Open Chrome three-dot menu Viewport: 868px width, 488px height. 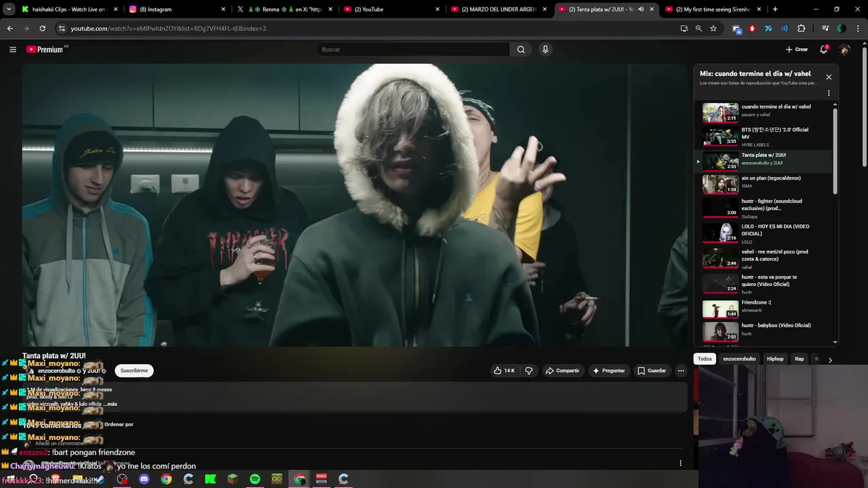click(x=858, y=28)
